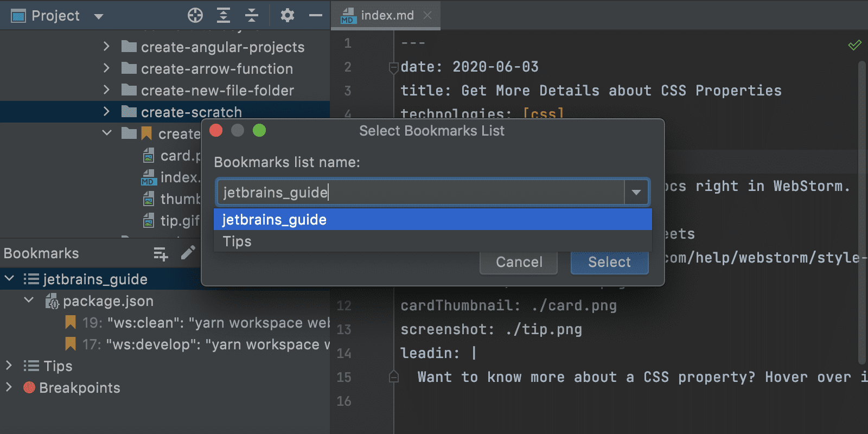Select the create-angular-projects folder row

165,47
